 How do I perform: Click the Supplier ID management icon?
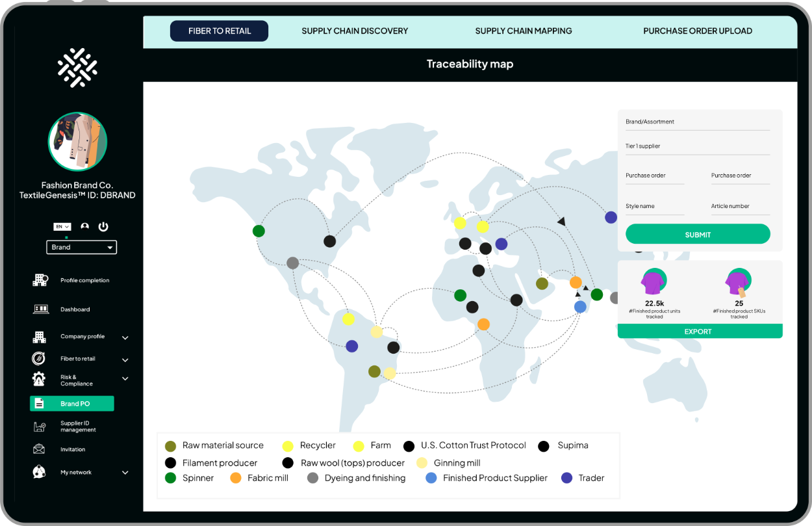pyautogui.click(x=40, y=427)
